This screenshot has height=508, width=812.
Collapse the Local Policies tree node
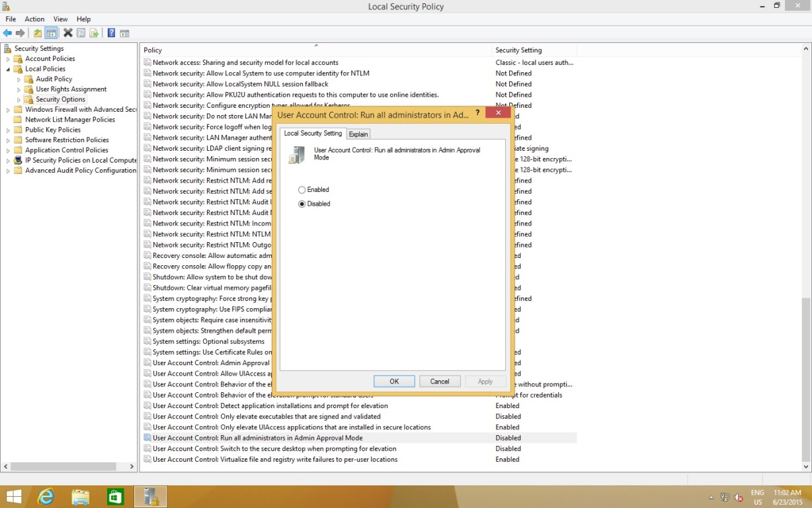click(8, 69)
